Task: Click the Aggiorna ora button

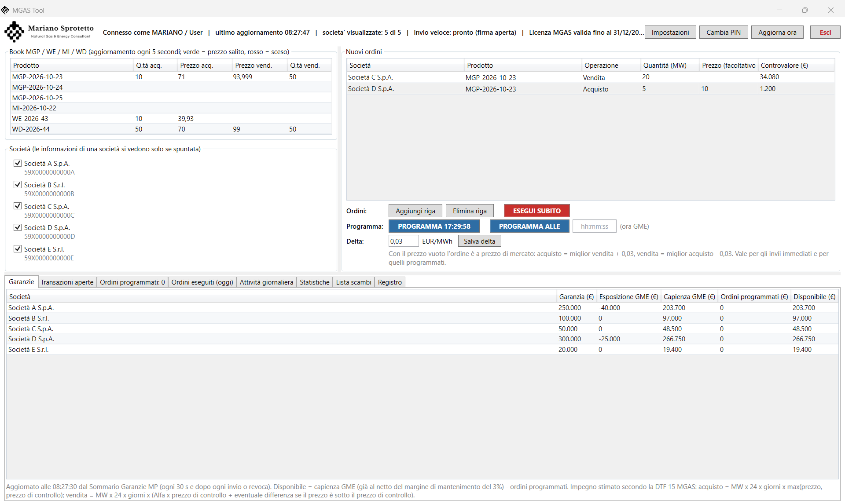Action: pos(777,32)
